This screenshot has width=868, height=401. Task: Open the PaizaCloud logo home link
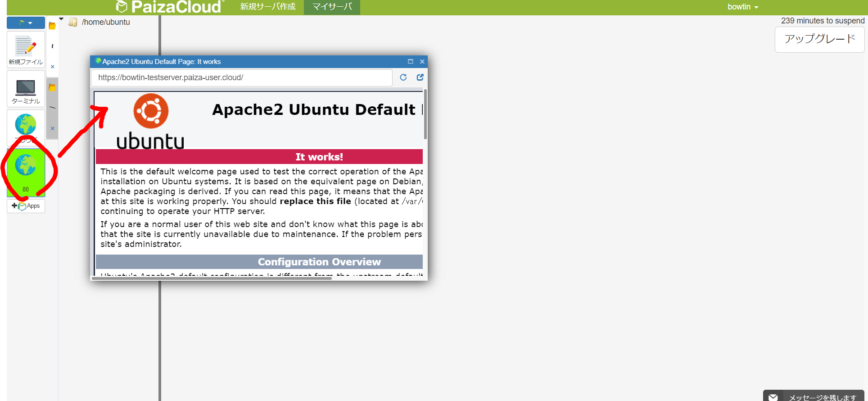[169, 7]
